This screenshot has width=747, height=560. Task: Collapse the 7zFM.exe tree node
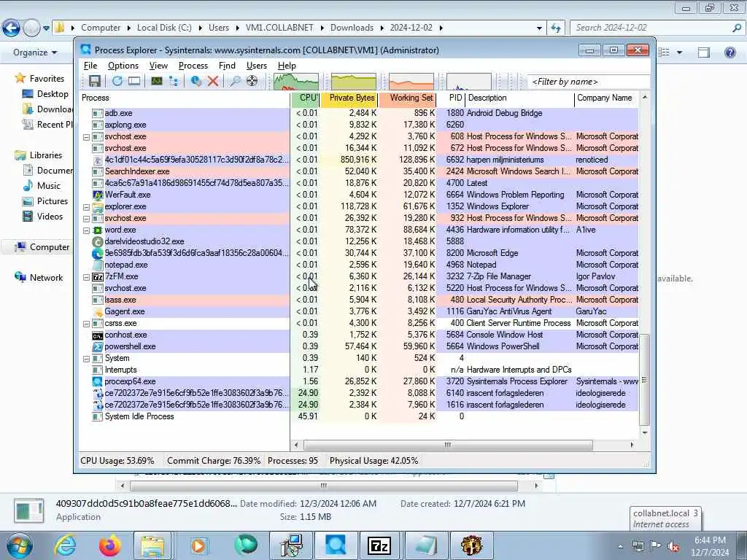pos(86,277)
